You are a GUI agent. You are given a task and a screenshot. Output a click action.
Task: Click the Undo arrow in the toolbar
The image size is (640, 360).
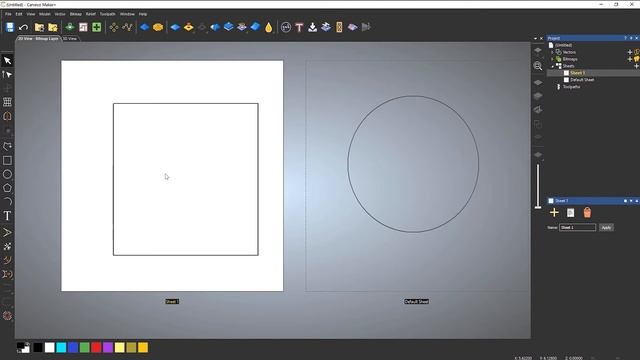23,27
